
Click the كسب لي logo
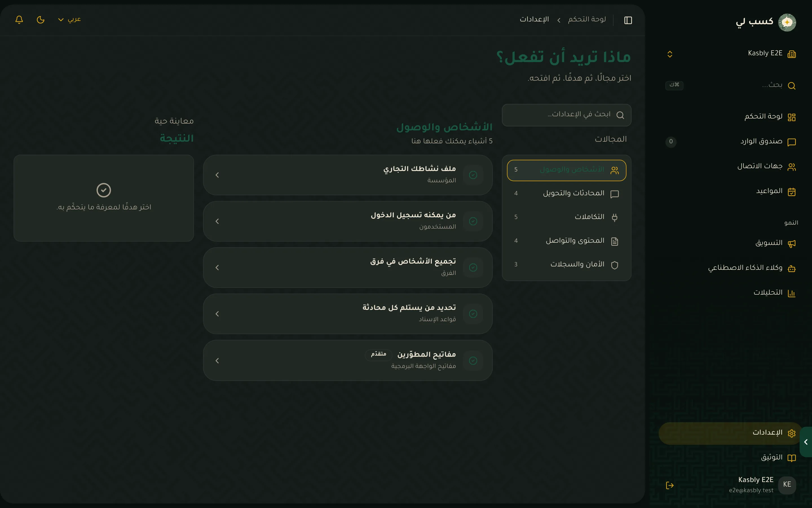[766, 22]
